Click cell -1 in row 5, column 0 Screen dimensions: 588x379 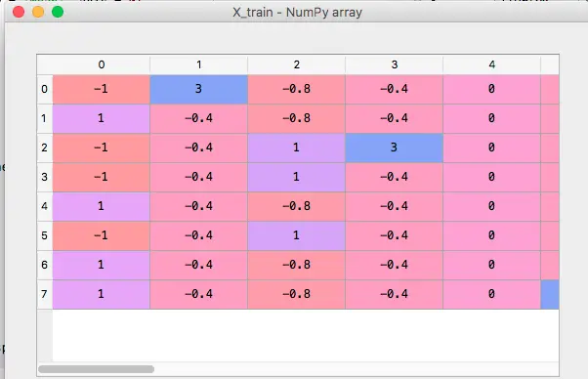click(x=102, y=235)
